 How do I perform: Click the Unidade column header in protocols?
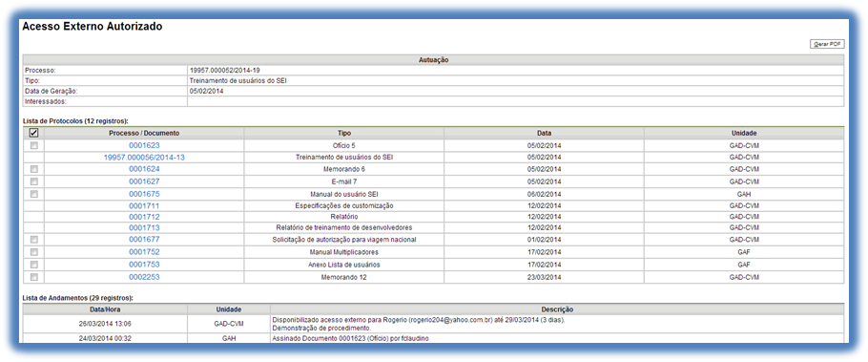744,133
